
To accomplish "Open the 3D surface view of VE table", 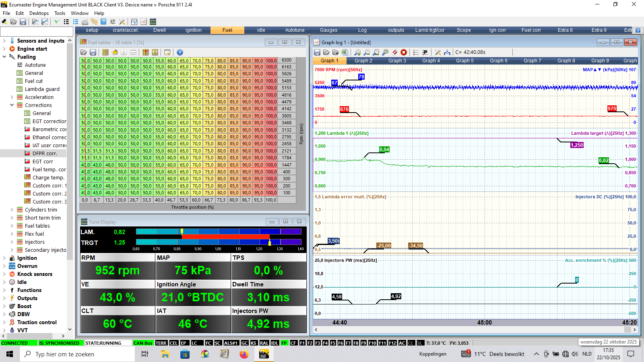I will tap(115, 52).
